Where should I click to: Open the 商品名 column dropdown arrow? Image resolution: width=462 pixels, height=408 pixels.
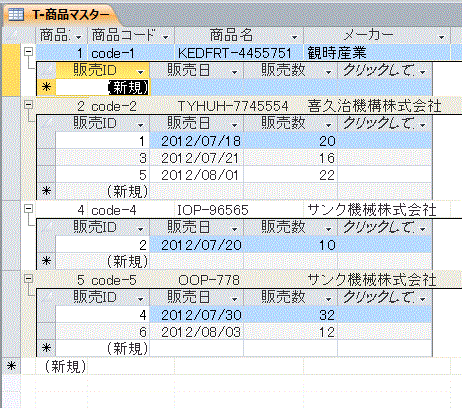click(294, 37)
